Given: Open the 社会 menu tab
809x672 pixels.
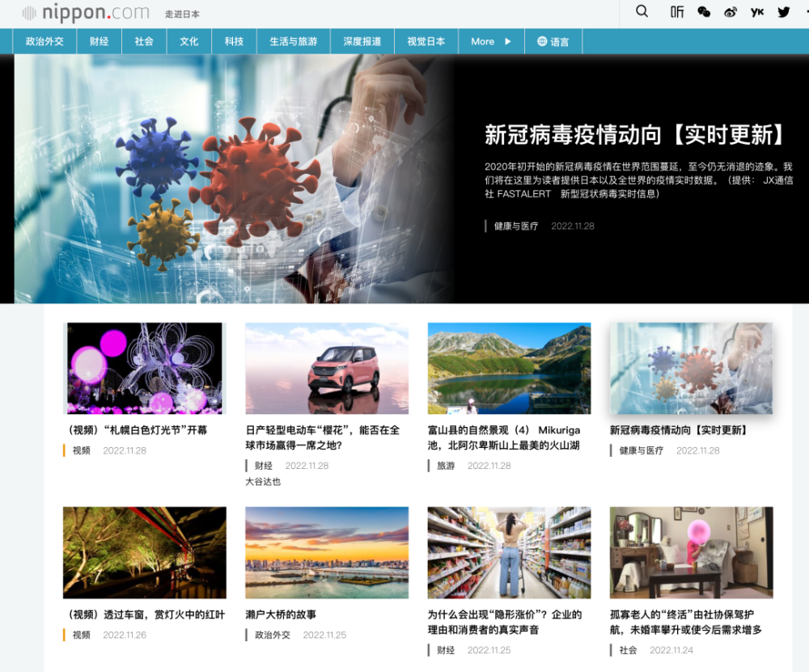Looking at the screenshot, I should pyautogui.click(x=144, y=41).
